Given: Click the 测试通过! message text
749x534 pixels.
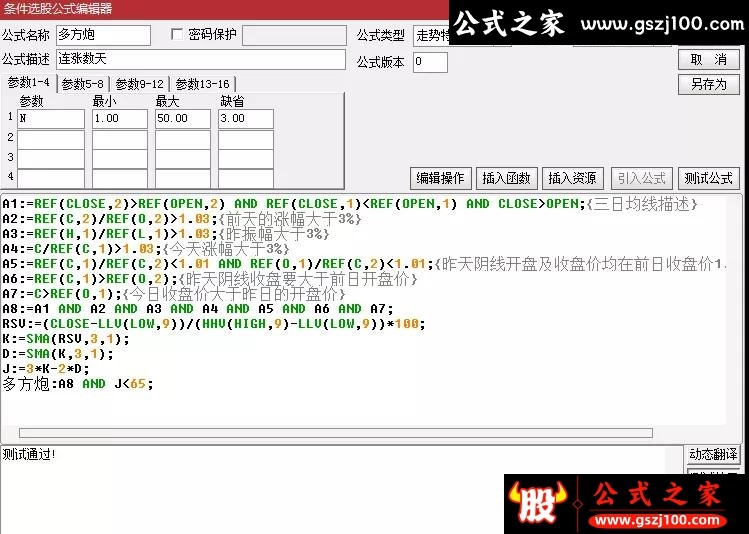Looking at the screenshot, I should pyautogui.click(x=29, y=454).
